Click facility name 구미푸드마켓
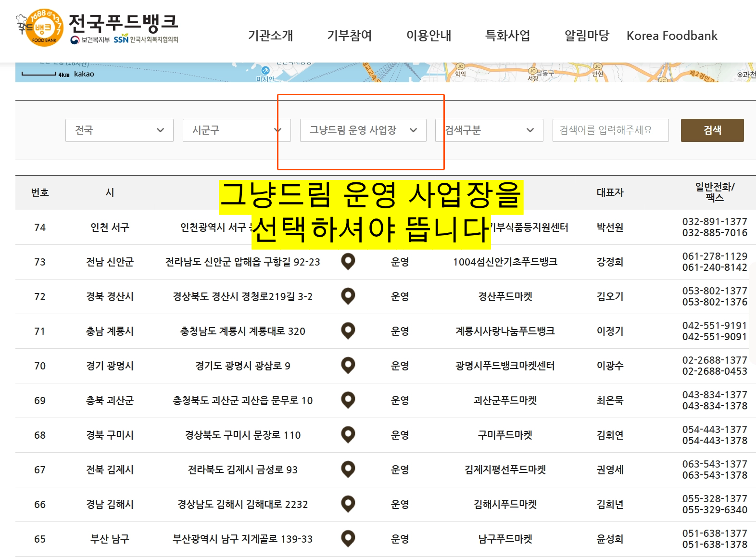Image resolution: width=756 pixels, height=559 pixels. 505,435
